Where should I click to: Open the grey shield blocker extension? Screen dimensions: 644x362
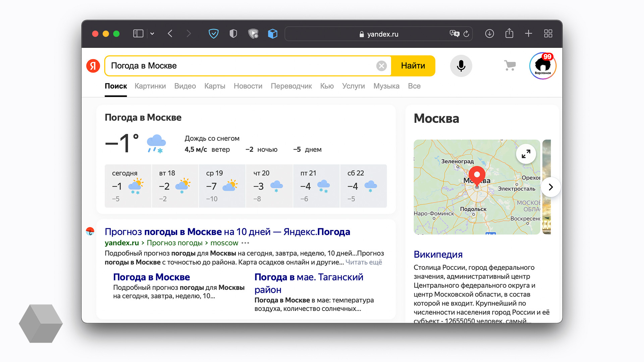[x=253, y=34]
